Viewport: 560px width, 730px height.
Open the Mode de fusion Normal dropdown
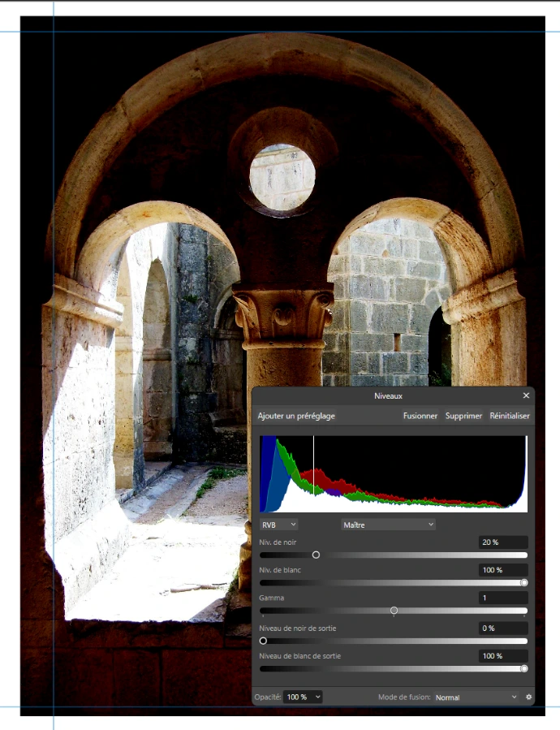pos(476,697)
